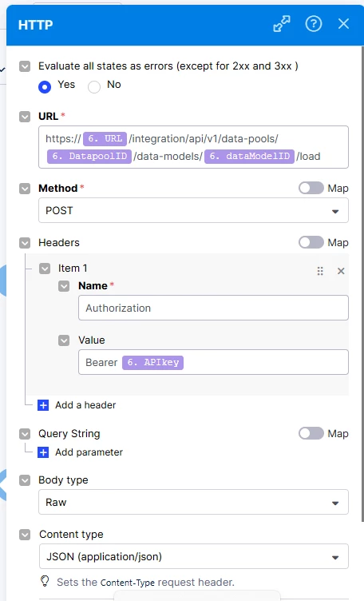The image size is (364, 601).
Task: Remove Item 1 header with X icon
Action: click(341, 271)
